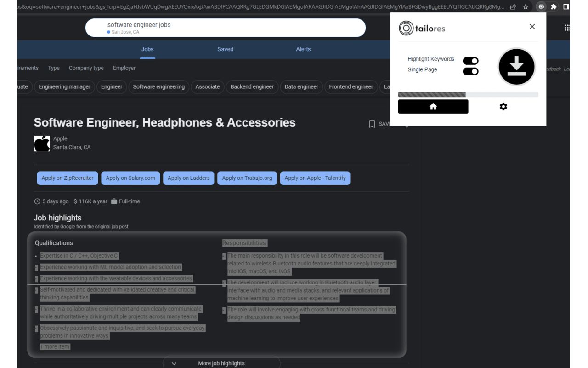Apply on Salary.com
Viewport: 588px width, 368px height.
tap(130, 178)
